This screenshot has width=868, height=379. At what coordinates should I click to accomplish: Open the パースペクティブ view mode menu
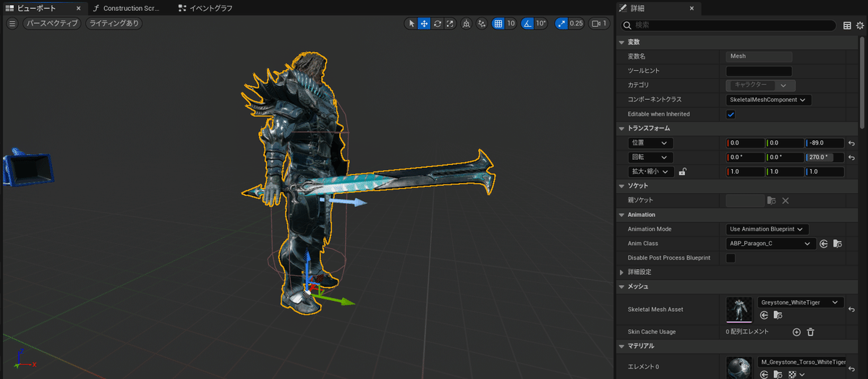pyautogui.click(x=51, y=23)
